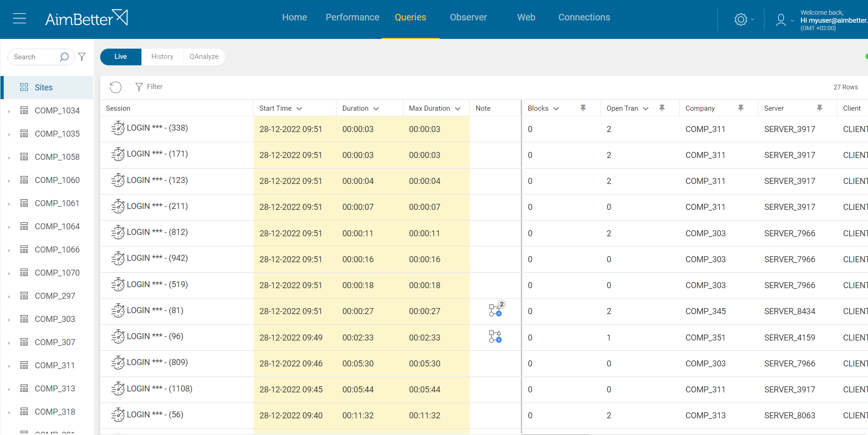
Task: Open the hamburger menu icon
Action: 19,19
